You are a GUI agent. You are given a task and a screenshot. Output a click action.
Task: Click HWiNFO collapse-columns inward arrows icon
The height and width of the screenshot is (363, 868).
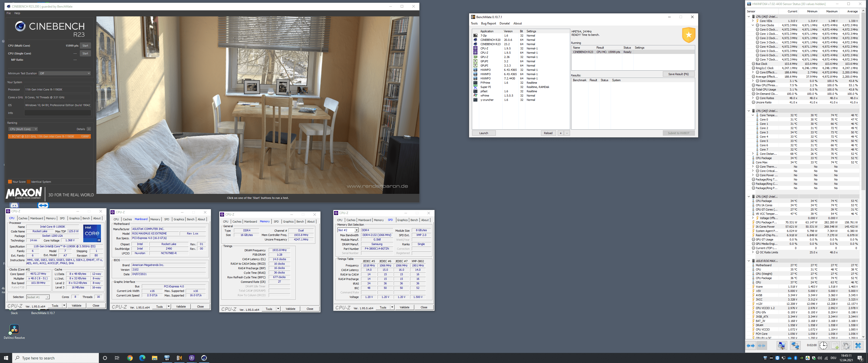pos(762,346)
